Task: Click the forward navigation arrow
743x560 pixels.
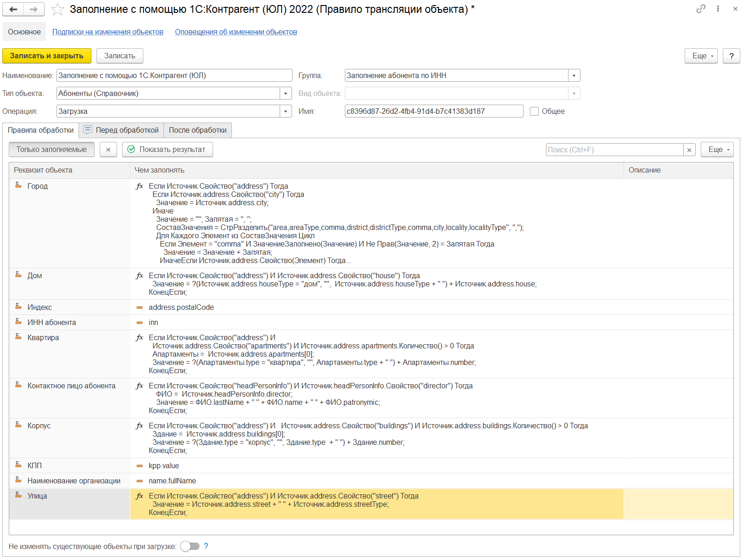Action: tap(34, 9)
